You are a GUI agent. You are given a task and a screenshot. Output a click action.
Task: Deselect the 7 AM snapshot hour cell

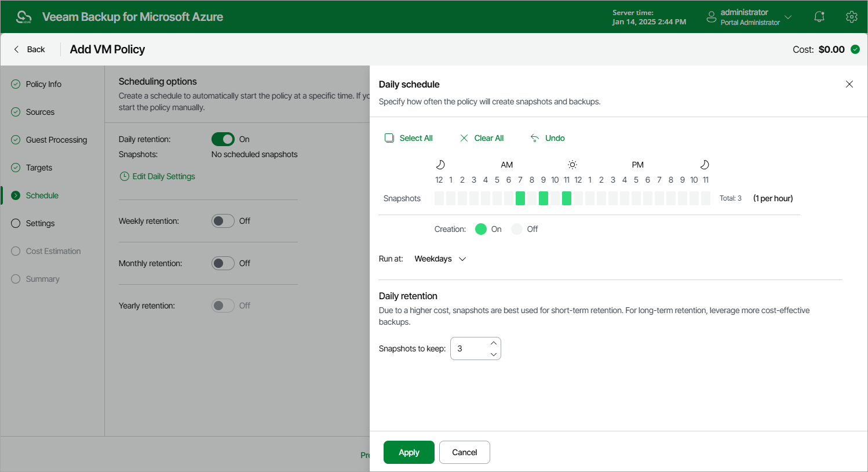520,198
